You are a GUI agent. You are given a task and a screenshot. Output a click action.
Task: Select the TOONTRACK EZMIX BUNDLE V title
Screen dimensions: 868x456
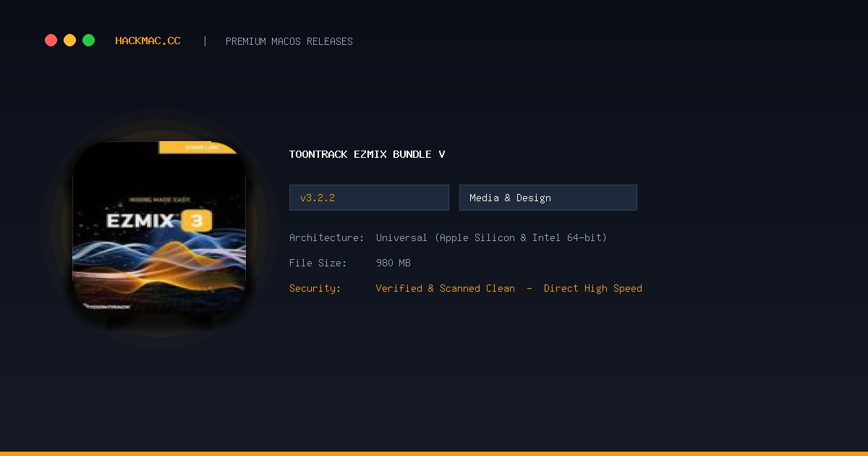(367, 154)
